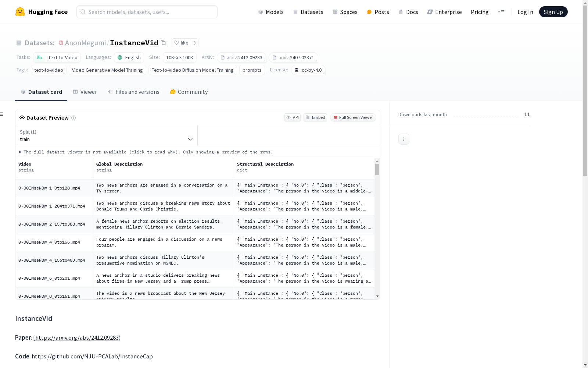Click the text-to-video tag

pos(49,70)
